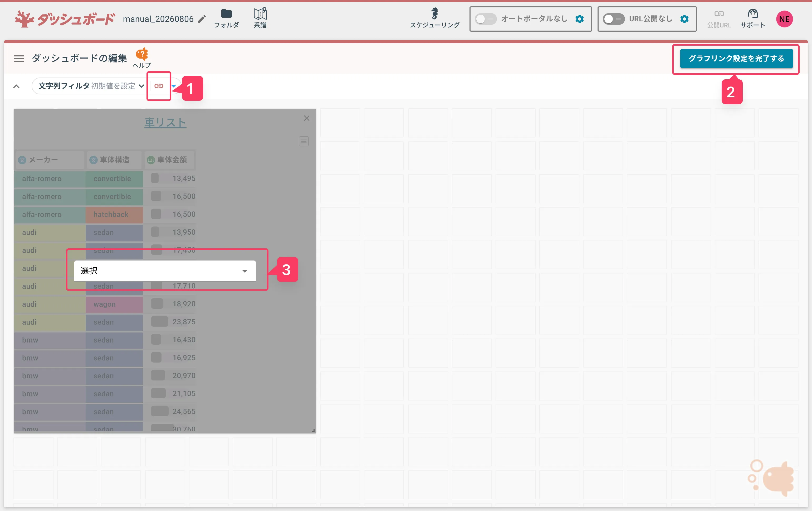Click the メーカー column header
The height and width of the screenshot is (511, 812).
tap(50, 160)
